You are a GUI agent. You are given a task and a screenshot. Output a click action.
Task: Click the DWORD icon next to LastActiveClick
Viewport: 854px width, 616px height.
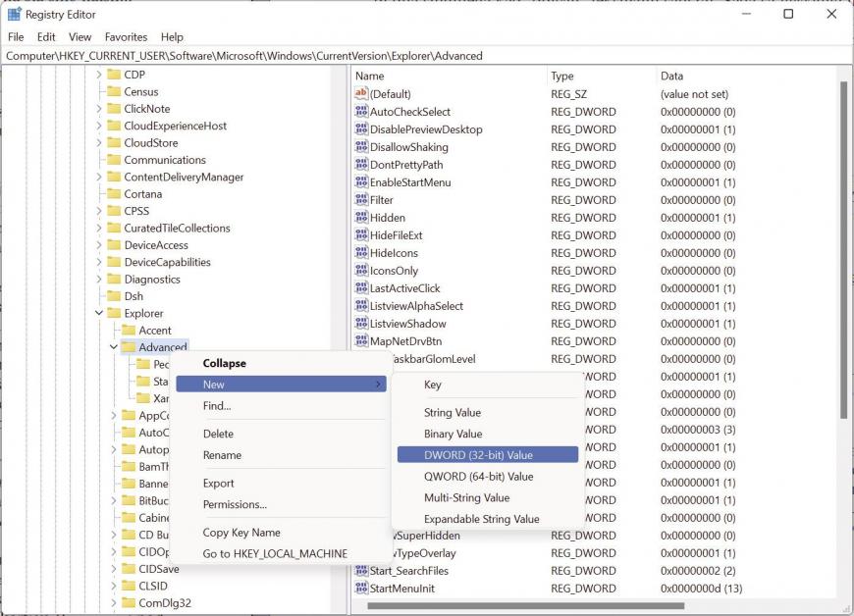pyautogui.click(x=361, y=288)
